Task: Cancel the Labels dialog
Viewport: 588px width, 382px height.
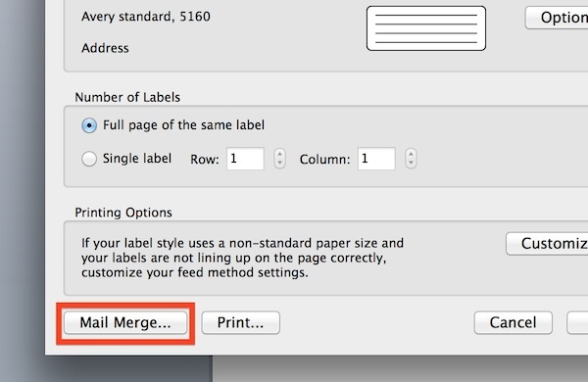Action: 513,322
